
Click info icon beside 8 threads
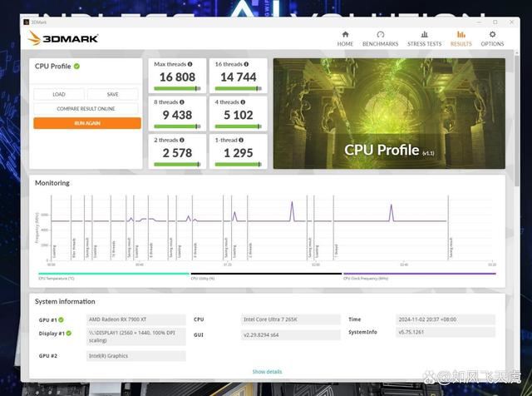point(185,100)
